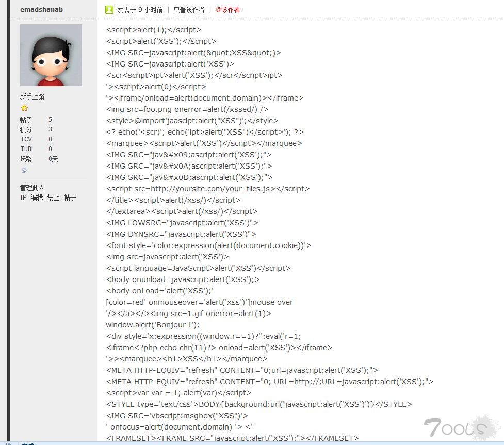
Task: Click the line <script>alert(1);</script>
Action: [154, 30]
